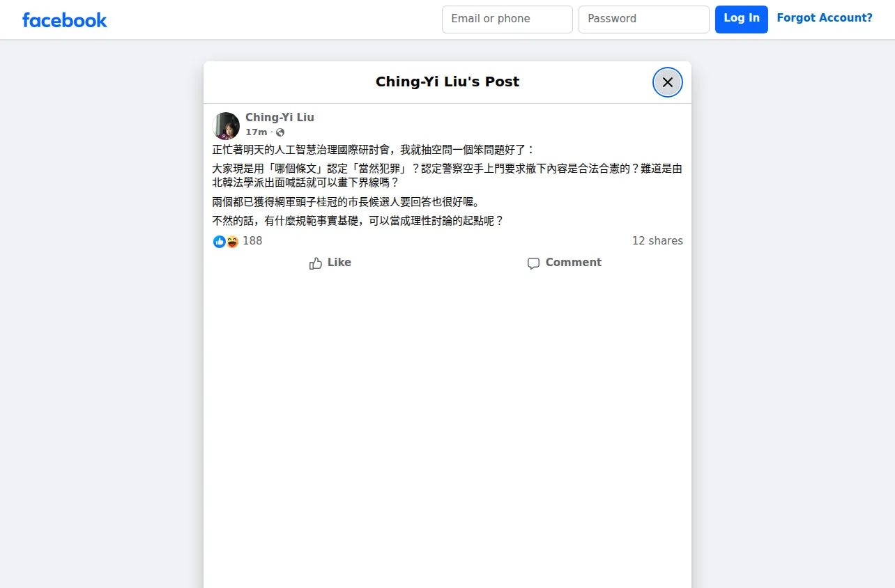Click the Ching-Yi Liu's Post header title
Screen dimensions: 895x588
coord(447,82)
